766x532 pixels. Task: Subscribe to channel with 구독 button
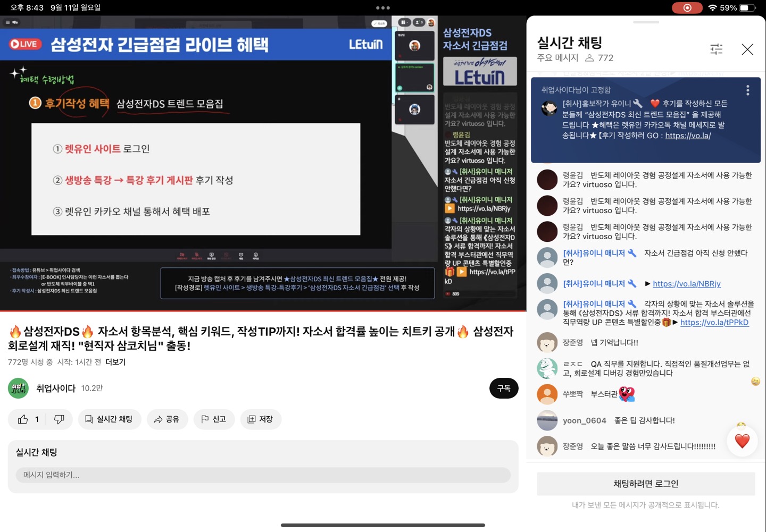(504, 389)
